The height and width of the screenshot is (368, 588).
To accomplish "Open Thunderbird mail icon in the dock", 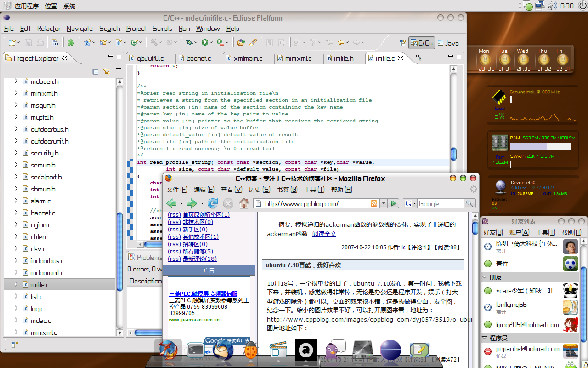I will (x=223, y=351).
